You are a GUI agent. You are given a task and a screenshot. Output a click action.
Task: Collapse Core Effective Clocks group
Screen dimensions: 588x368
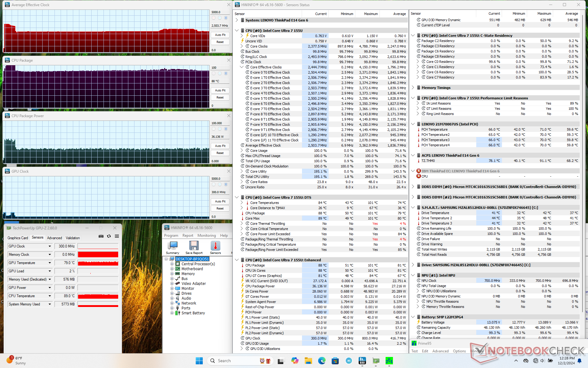coord(242,67)
